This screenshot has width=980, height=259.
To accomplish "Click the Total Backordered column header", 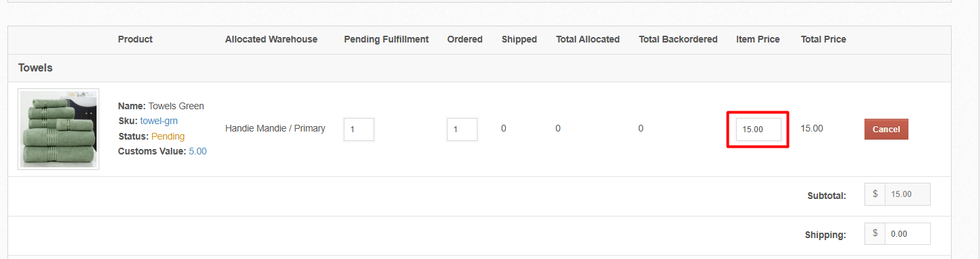I will (x=678, y=39).
